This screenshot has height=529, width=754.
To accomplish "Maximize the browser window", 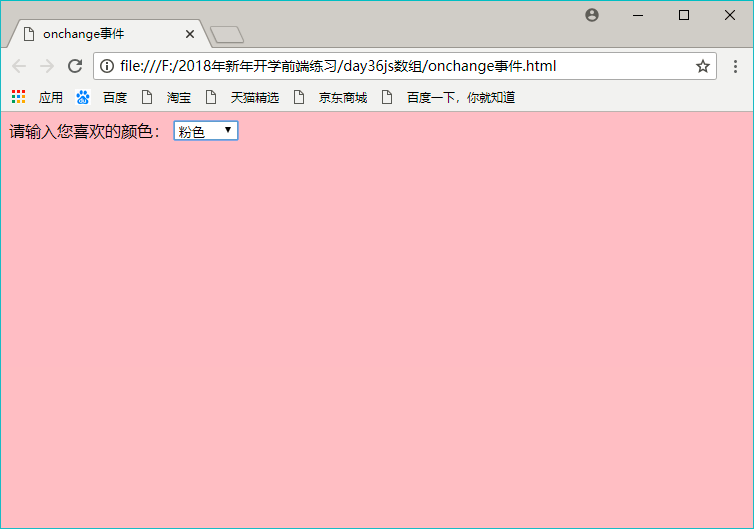I will pos(684,15).
